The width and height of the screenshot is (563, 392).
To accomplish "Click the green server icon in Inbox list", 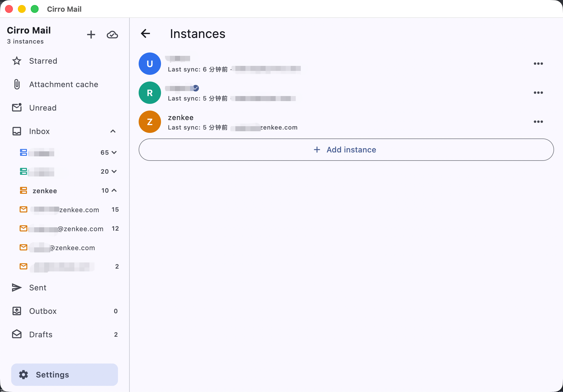I will [x=23, y=171].
